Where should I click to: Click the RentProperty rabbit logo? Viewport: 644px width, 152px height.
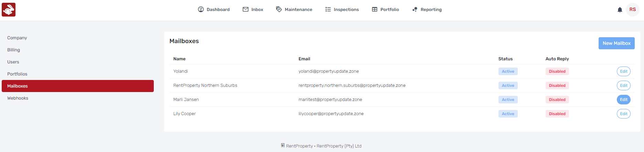click(9, 10)
